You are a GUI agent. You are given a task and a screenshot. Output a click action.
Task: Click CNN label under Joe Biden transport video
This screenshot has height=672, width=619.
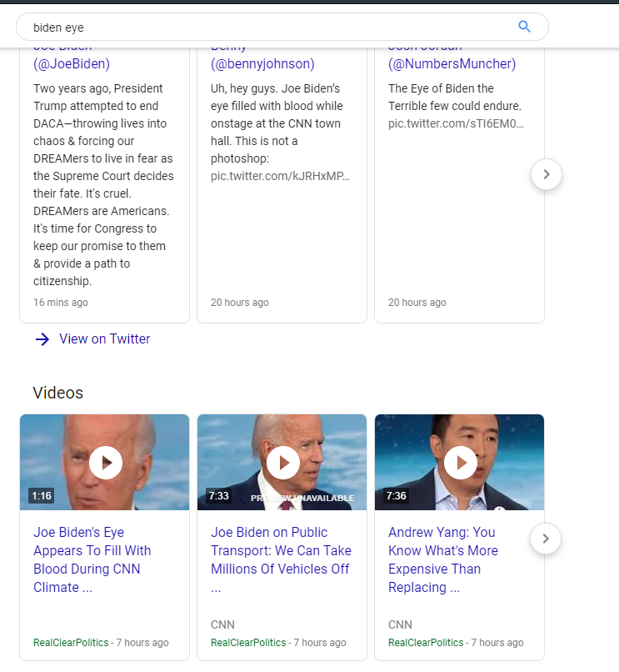[x=222, y=624]
